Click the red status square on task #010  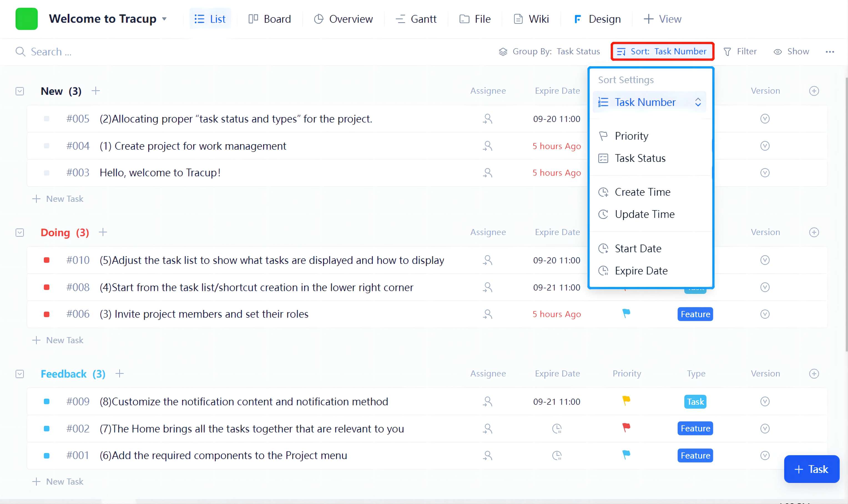point(47,260)
